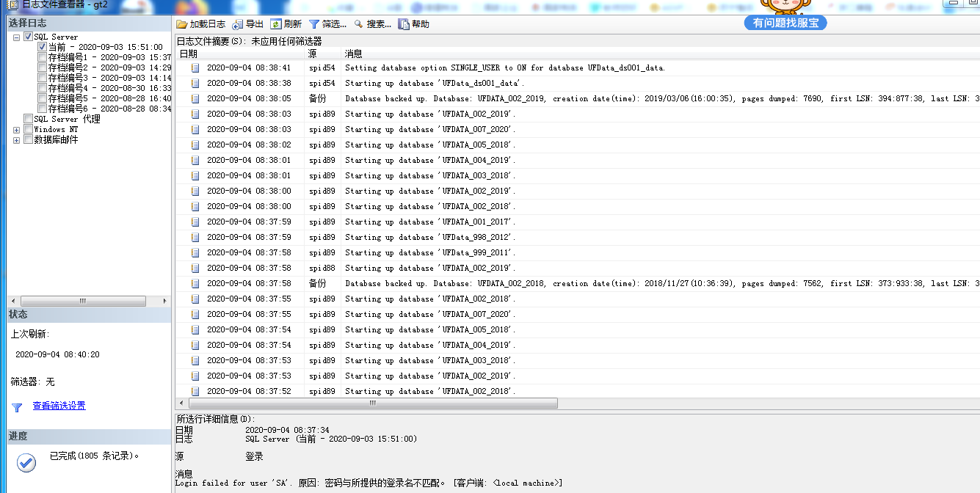Check the 存档编号2 log checkbox
The width and height of the screenshot is (980, 493).
tap(42, 67)
